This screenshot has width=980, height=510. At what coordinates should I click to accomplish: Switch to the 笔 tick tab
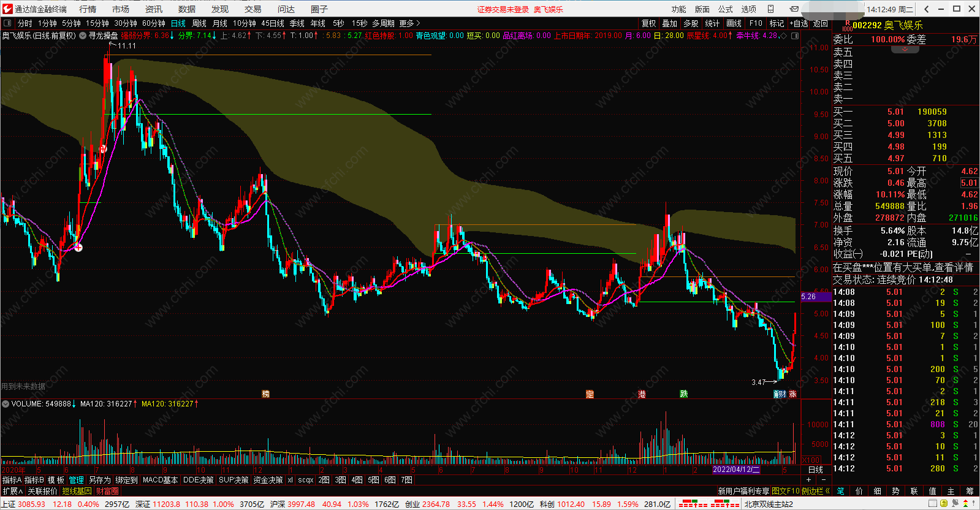tap(840, 491)
